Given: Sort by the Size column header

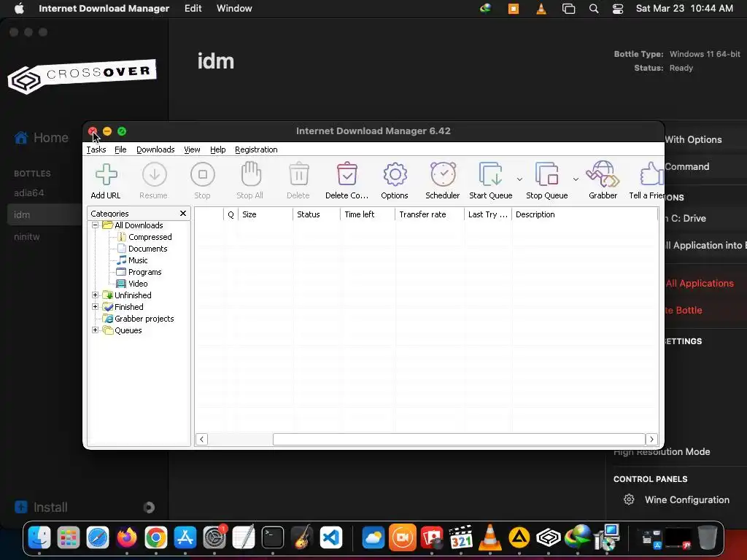Looking at the screenshot, I should click(x=266, y=214).
